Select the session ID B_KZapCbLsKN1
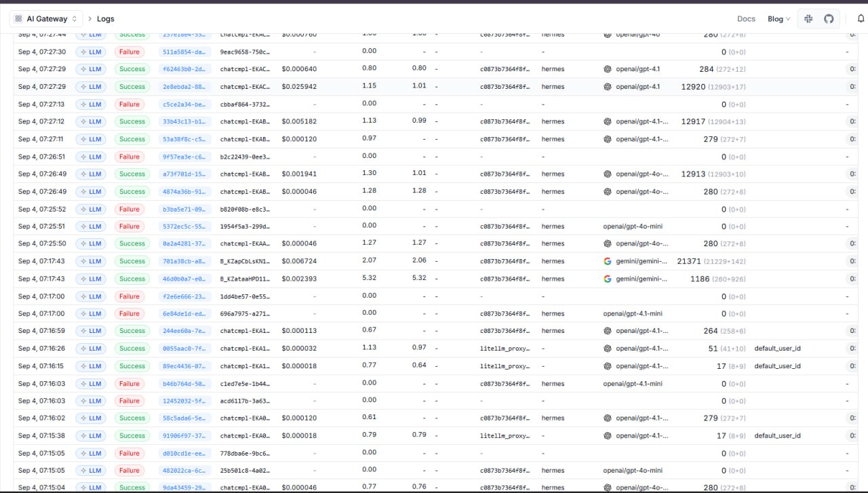 [245, 261]
